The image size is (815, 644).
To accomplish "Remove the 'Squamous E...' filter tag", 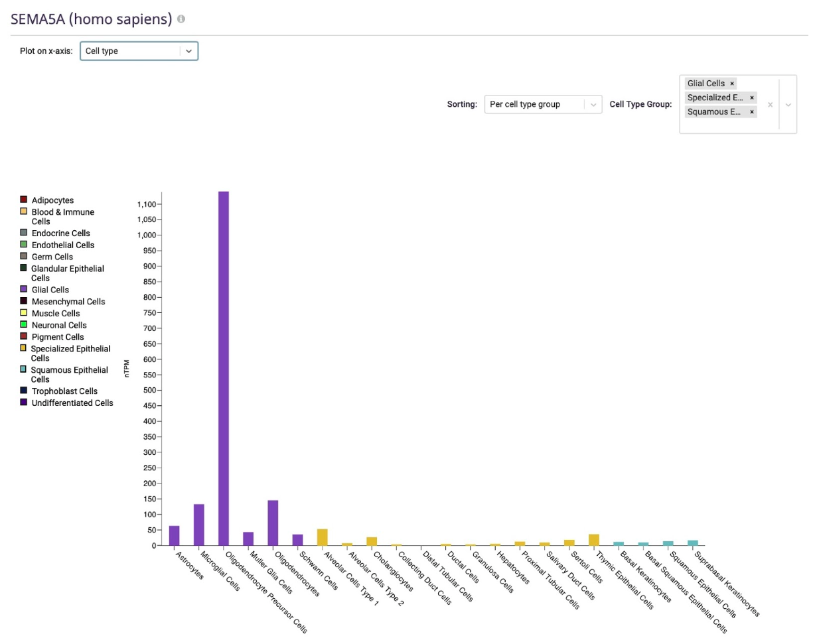I will pyautogui.click(x=751, y=111).
